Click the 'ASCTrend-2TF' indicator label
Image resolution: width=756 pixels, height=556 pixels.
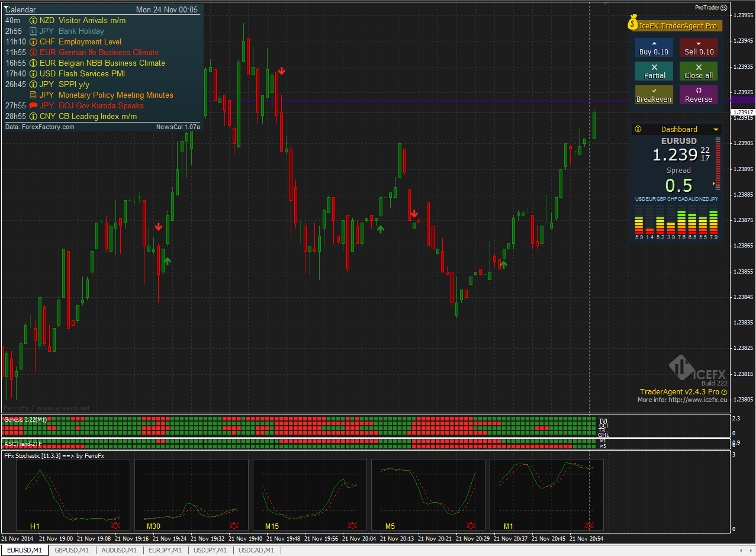(x=22, y=443)
